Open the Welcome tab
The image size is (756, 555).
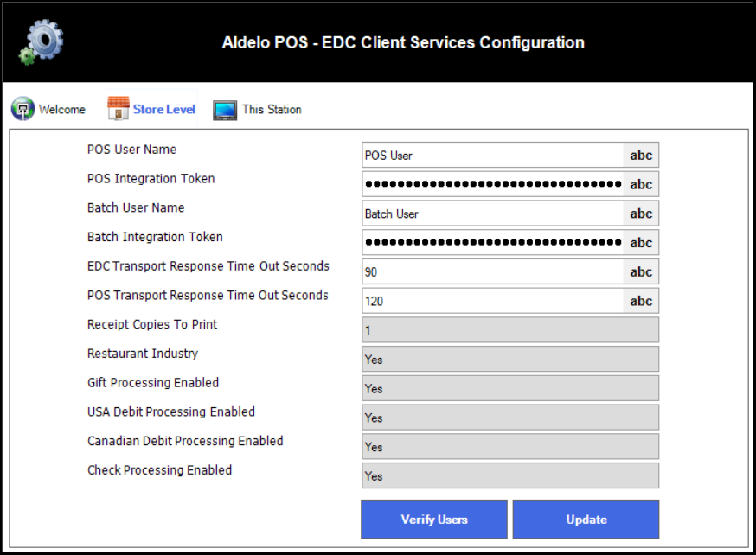48,110
